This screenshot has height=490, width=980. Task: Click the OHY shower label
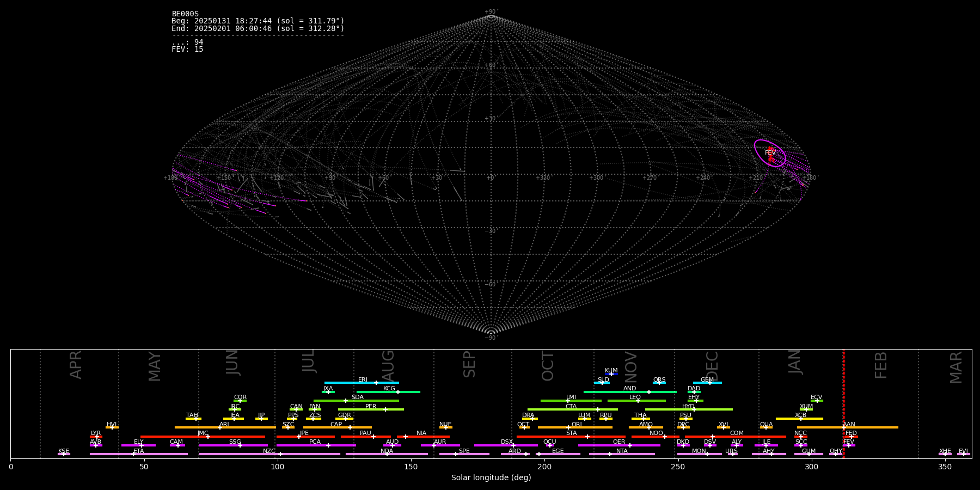click(836, 451)
